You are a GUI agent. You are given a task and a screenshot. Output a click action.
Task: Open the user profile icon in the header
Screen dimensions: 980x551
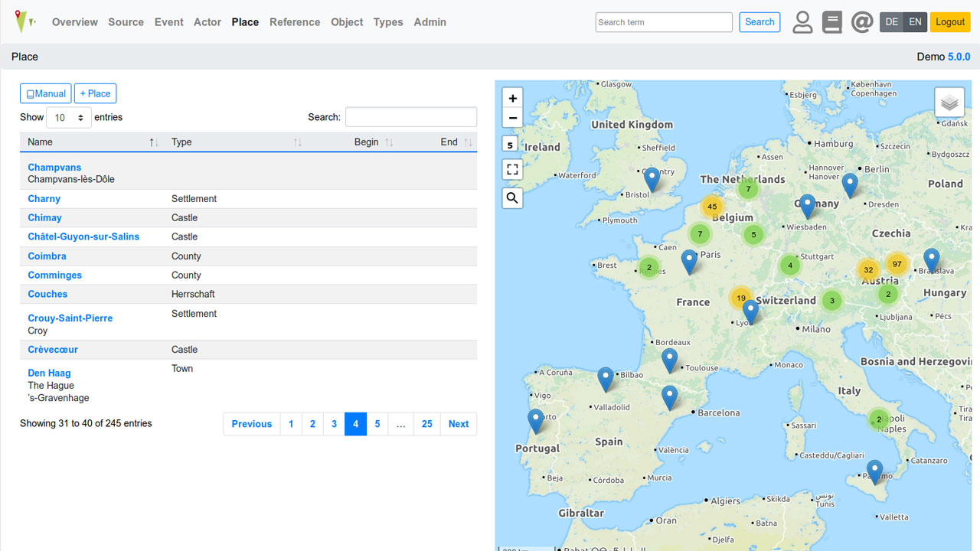click(802, 22)
